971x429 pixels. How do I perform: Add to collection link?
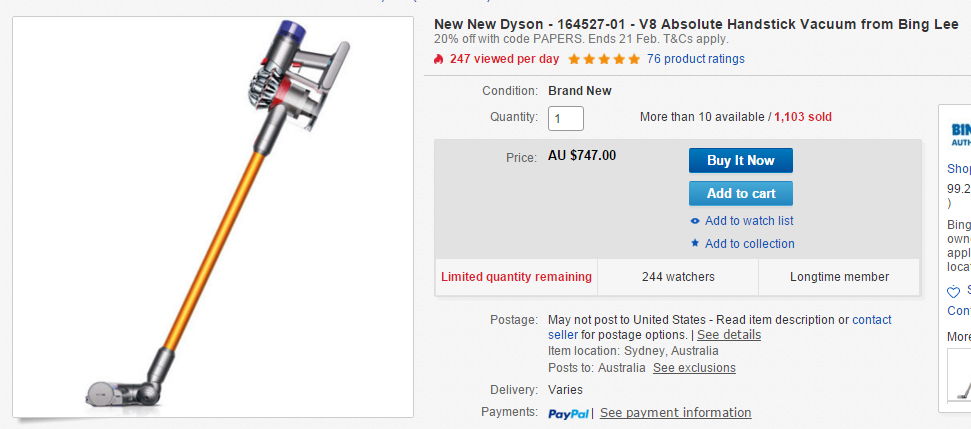pos(749,244)
